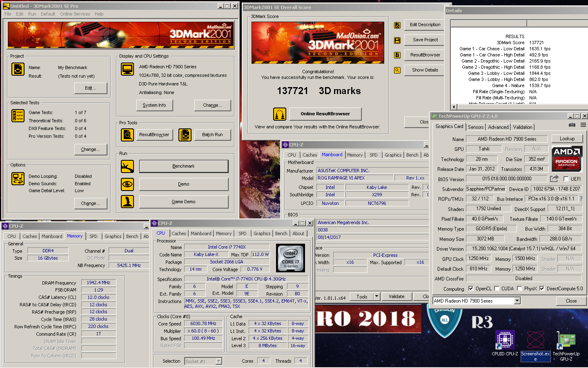Select the Mainboard tab in the Memory CPU-Z window
The width and height of the screenshot is (588, 368).
(x=52, y=236)
